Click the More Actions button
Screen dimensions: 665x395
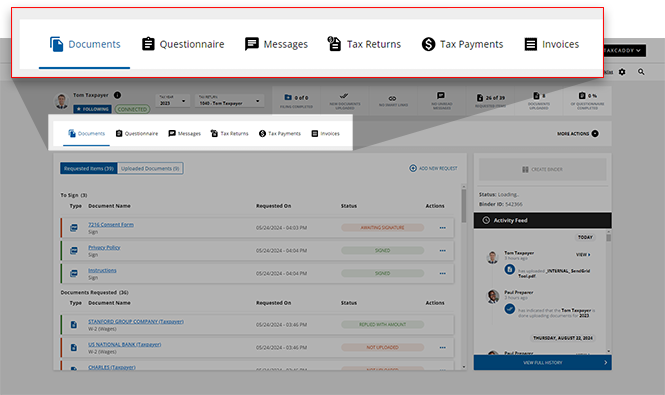(578, 134)
